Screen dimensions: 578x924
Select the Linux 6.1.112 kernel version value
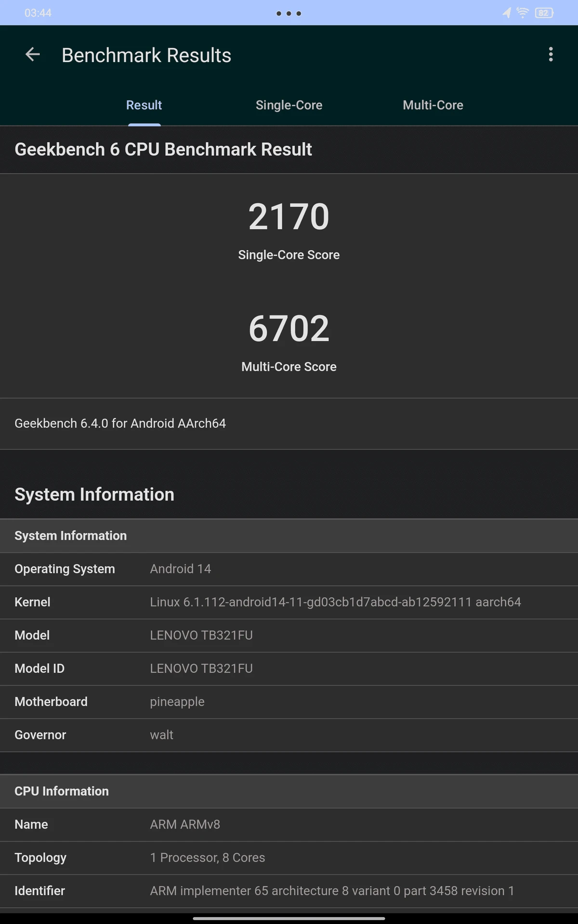pos(335,602)
